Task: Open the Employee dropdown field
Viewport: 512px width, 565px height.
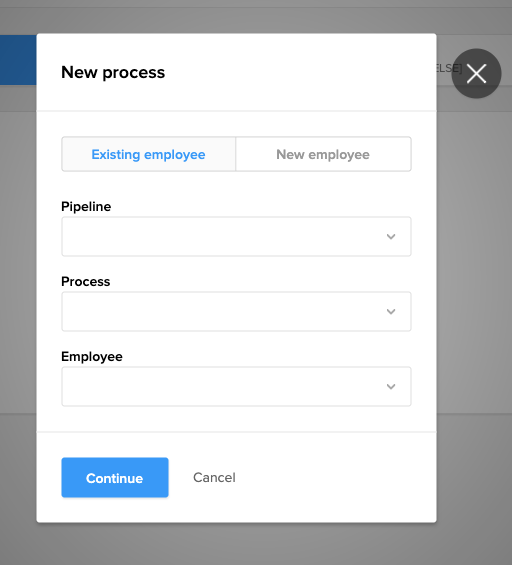Action: click(x=236, y=386)
